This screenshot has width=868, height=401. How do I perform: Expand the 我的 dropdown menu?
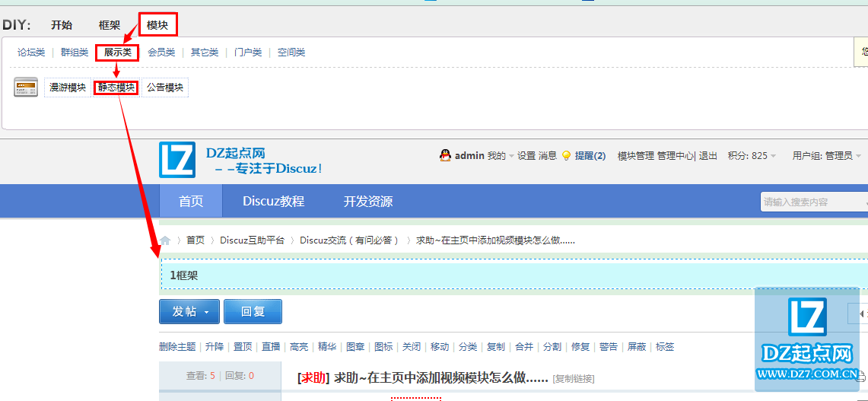pyautogui.click(x=501, y=155)
